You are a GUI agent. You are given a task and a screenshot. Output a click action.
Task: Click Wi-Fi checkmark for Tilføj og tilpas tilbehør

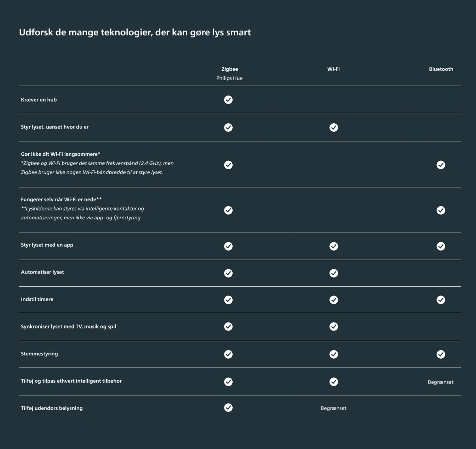pyautogui.click(x=333, y=382)
